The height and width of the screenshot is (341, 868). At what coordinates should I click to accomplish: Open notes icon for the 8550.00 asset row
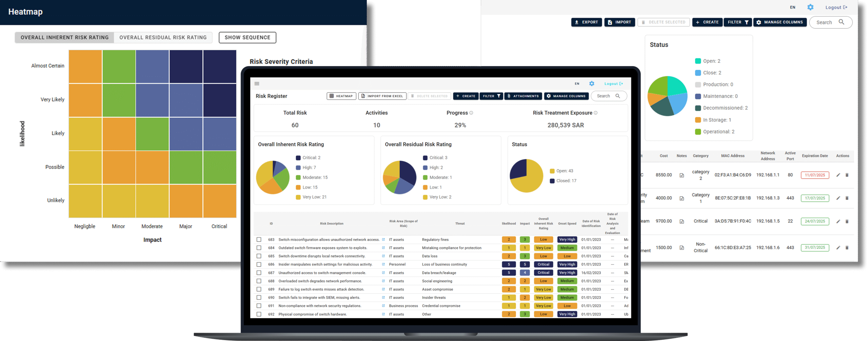point(682,175)
